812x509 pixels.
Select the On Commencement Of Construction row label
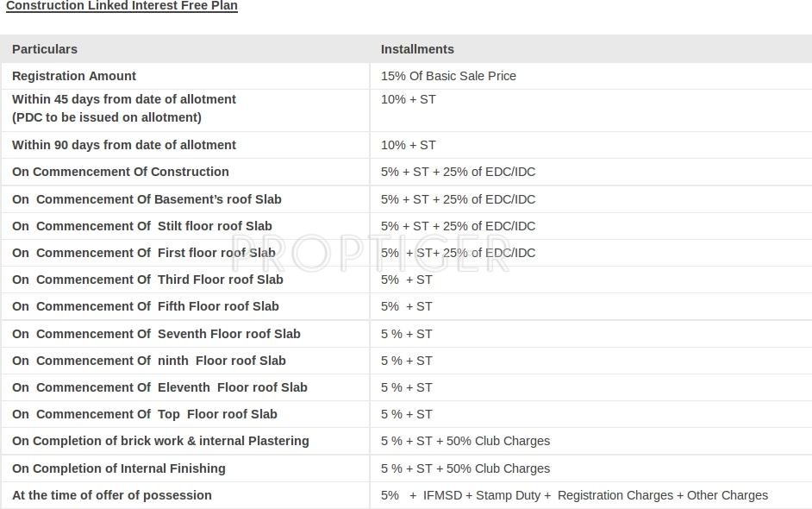pyautogui.click(x=121, y=172)
